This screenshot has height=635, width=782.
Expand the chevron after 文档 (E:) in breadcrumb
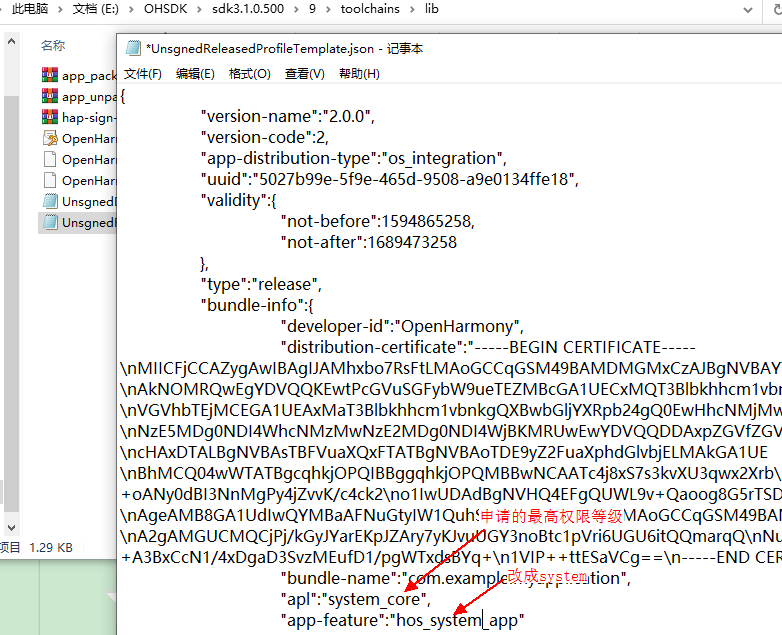131,9
